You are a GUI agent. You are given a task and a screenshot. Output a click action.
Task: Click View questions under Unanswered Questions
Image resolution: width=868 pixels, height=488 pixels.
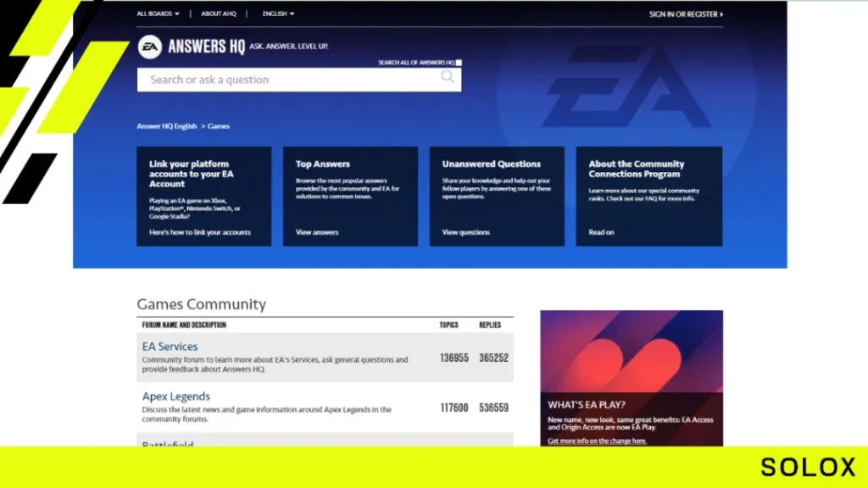point(465,232)
